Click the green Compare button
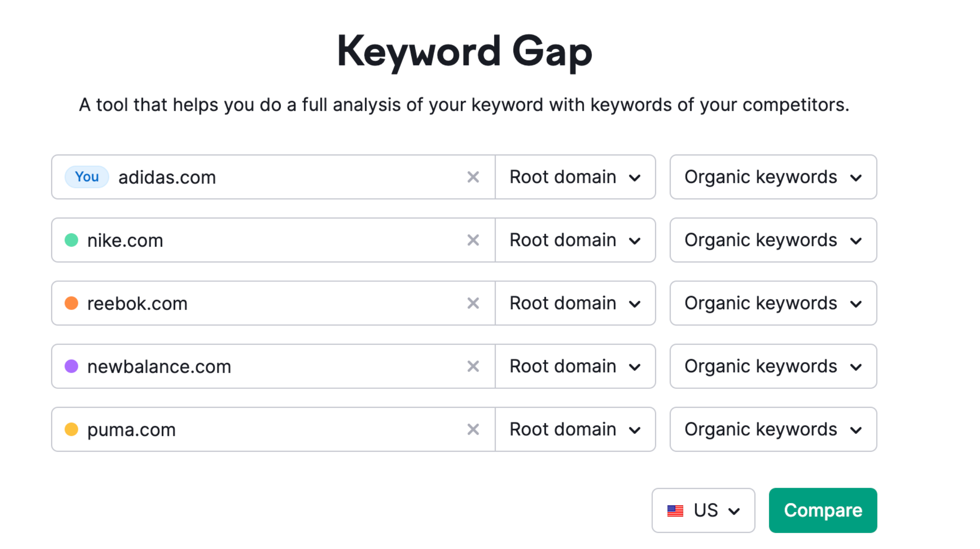Screen dimensions: 980x549 (x=823, y=511)
